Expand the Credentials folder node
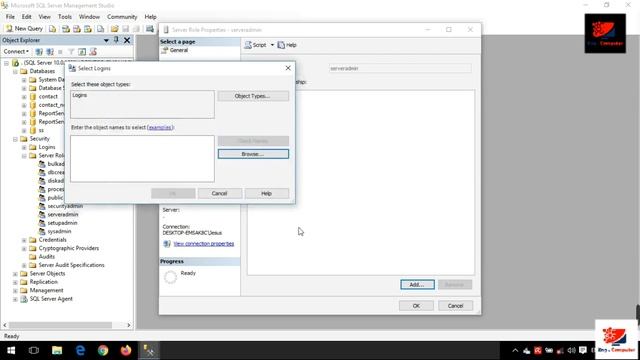Image resolution: width=640 pixels, height=360 pixels. point(24,240)
